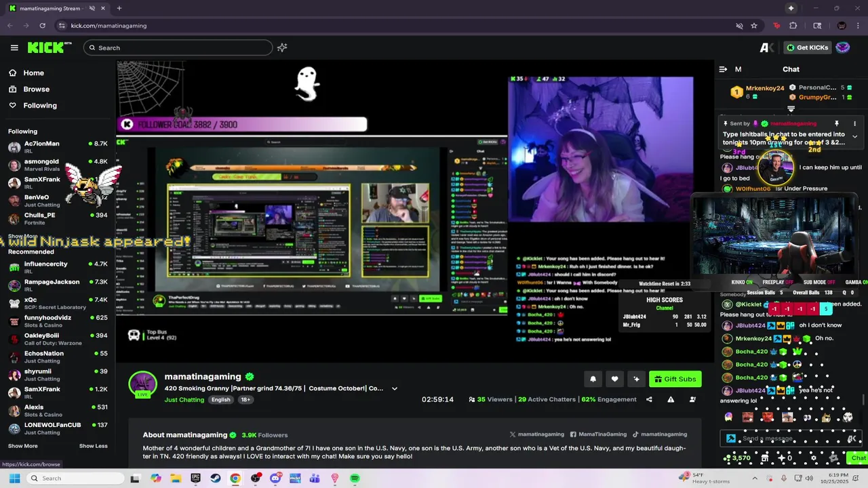This screenshot has height=488, width=868.
Task: Expand recommended list with Show More
Action: point(23,446)
